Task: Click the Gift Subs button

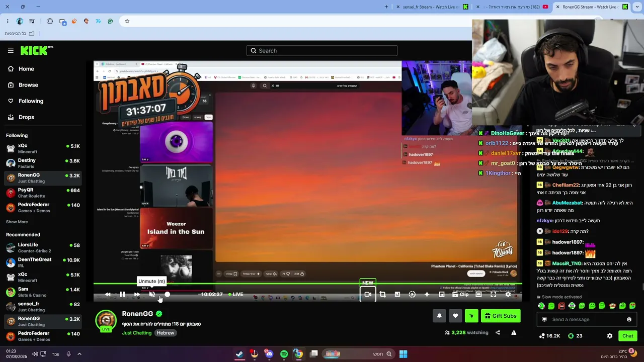Action: [x=501, y=316]
